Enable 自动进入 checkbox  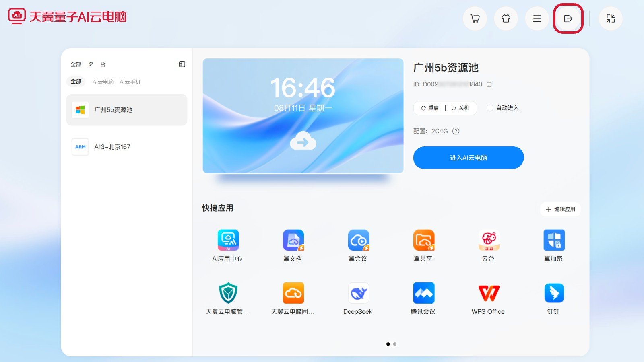coord(490,108)
